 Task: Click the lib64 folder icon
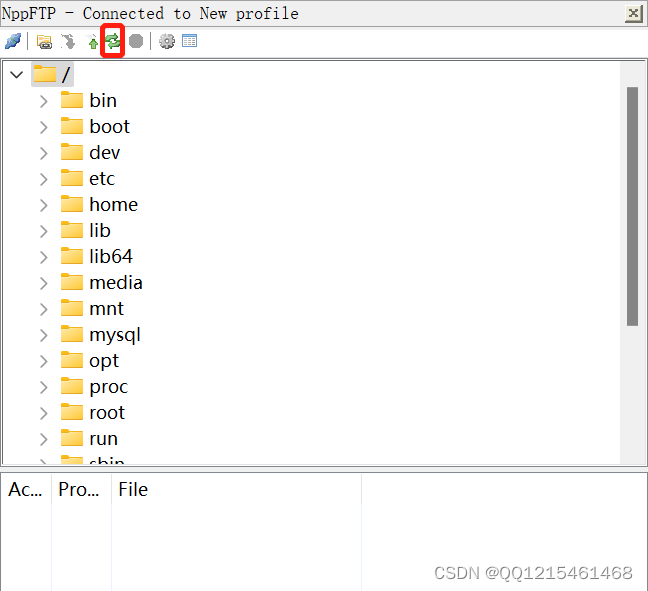pyautogui.click(x=72, y=256)
